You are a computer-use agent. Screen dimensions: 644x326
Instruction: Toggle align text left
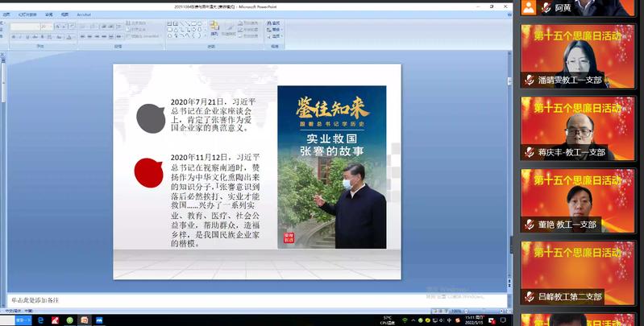pos(82,37)
